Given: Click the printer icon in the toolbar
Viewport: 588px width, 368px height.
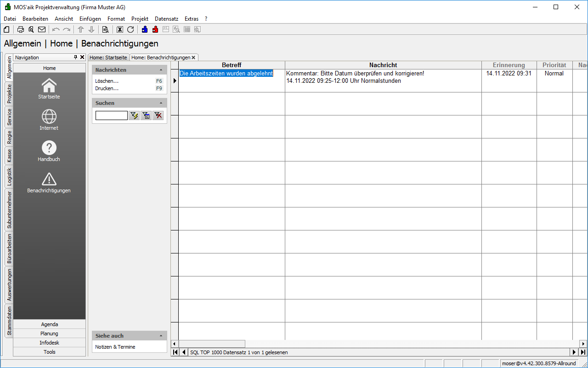Looking at the screenshot, I should tap(21, 29).
